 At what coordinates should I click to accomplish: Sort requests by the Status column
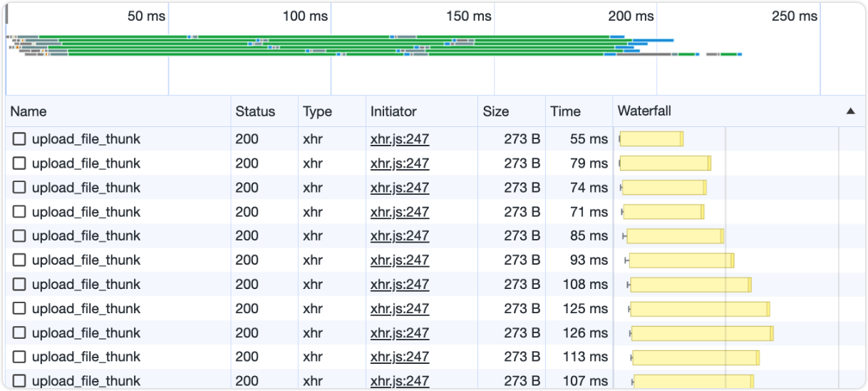click(264, 111)
